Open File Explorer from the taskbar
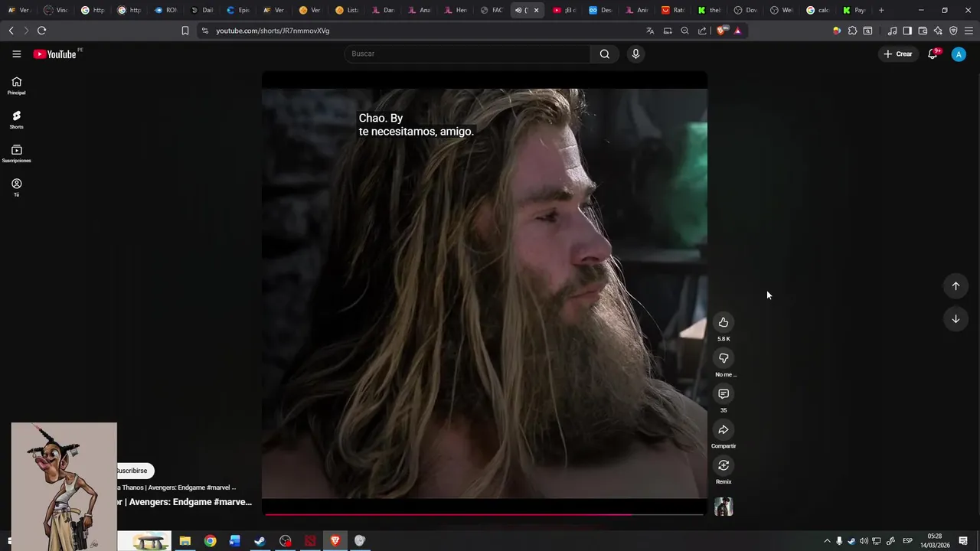 (185, 541)
